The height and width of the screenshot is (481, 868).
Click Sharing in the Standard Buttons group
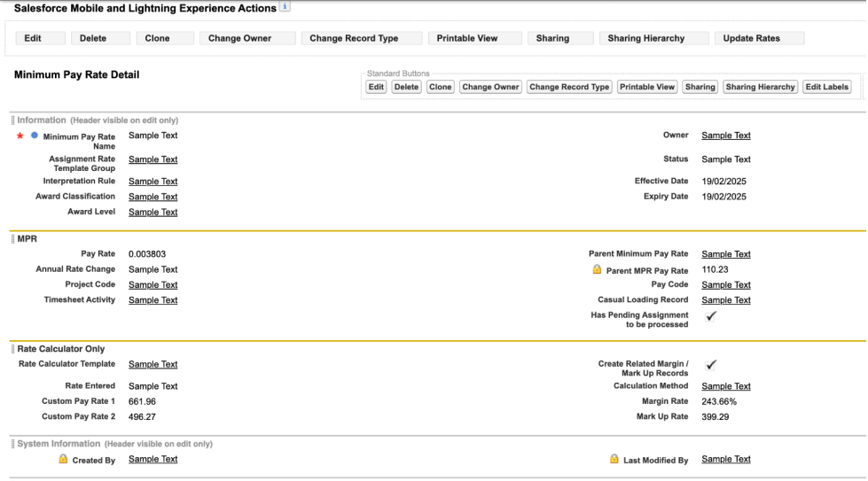point(700,87)
